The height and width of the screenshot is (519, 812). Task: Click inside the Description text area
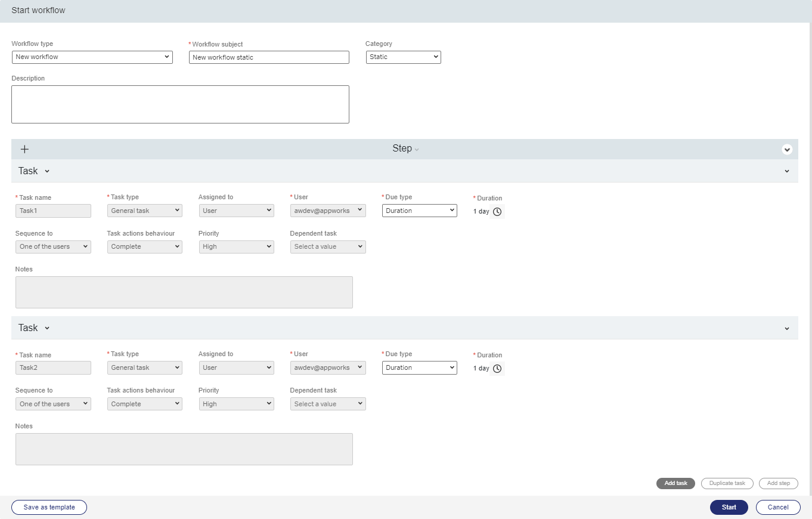180,104
